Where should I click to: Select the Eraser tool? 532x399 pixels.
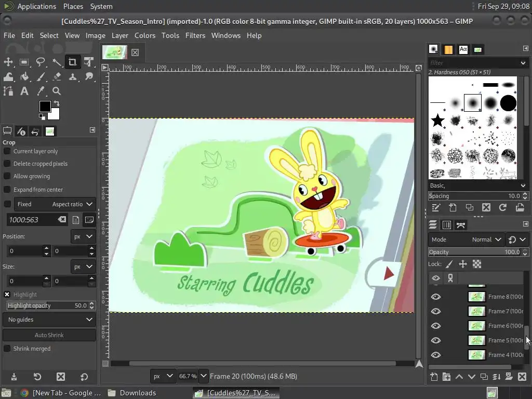tap(57, 77)
